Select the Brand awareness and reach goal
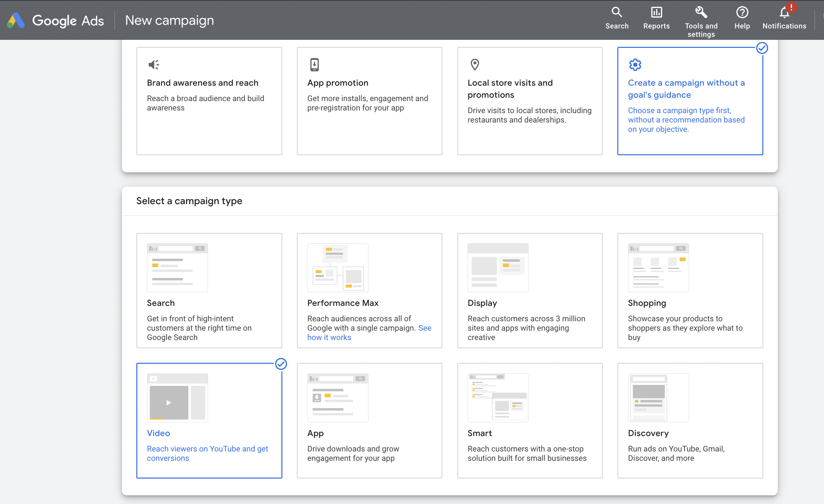824x504 pixels. click(209, 101)
